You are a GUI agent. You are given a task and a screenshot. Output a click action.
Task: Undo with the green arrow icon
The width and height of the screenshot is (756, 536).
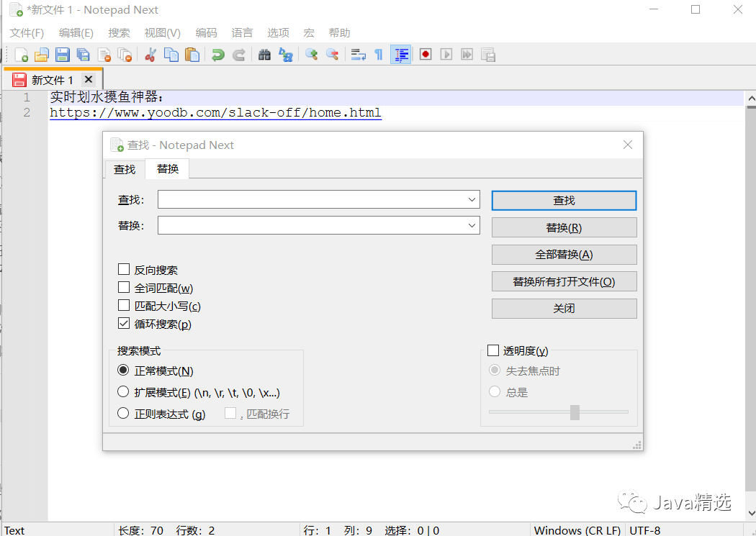click(218, 55)
